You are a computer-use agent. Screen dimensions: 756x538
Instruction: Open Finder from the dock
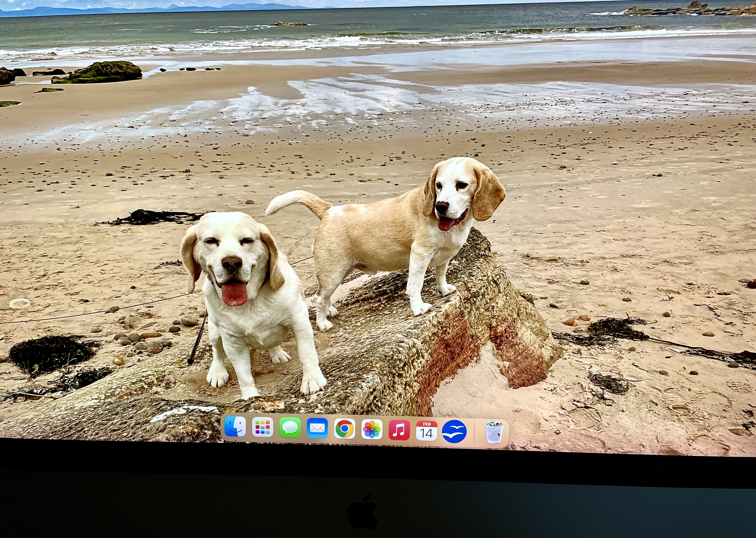(x=235, y=427)
